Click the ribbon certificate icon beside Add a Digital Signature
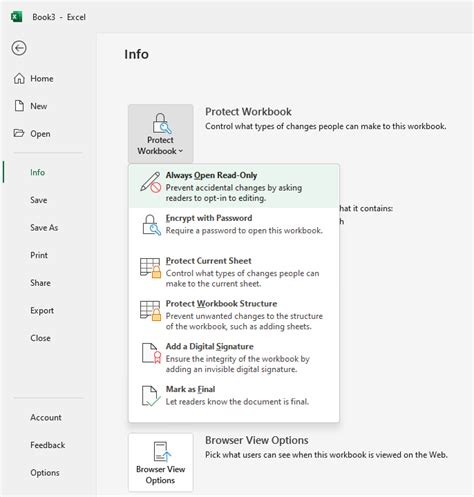The image size is (474, 497). (x=151, y=353)
